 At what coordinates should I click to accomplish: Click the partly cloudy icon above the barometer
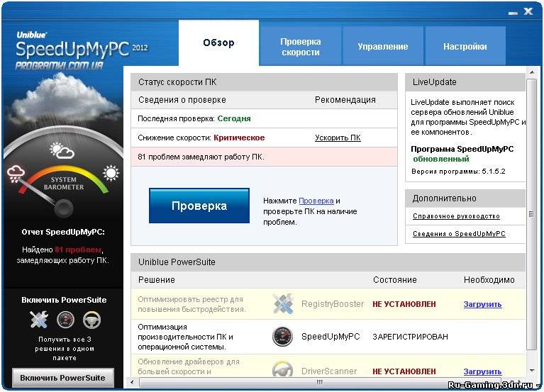click(62, 150)
